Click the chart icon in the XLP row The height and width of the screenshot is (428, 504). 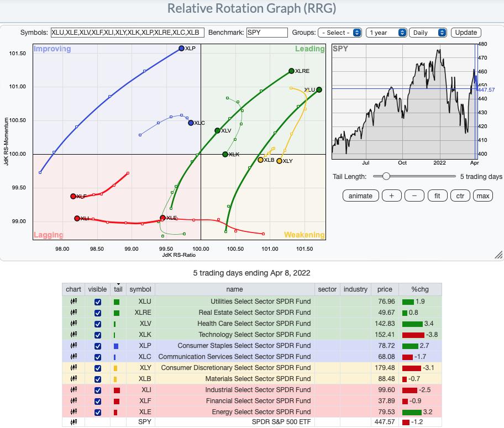tap(73, 346)
